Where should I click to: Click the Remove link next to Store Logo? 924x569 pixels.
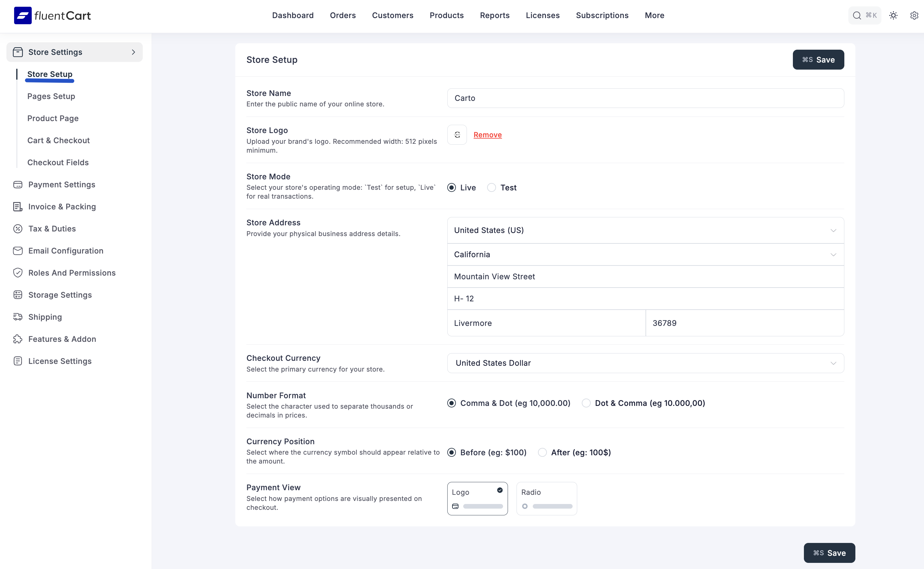tap(487, 135)
